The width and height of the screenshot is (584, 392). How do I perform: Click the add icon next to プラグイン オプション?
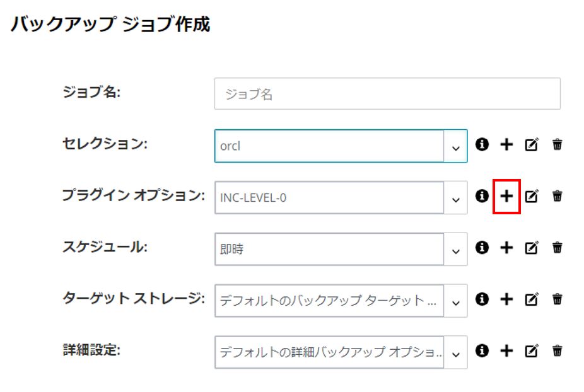506,196
